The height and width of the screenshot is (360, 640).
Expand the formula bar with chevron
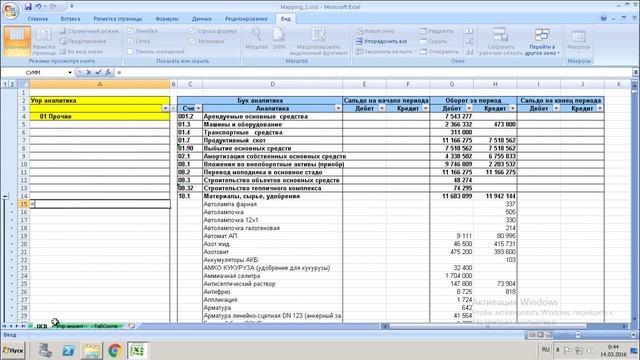tap(636, 72)
